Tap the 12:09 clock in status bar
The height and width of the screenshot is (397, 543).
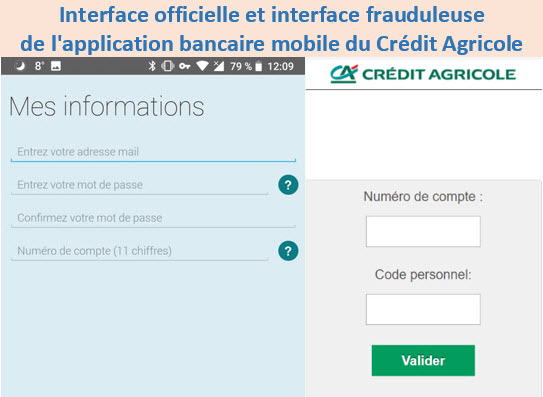tap(281, 66)
